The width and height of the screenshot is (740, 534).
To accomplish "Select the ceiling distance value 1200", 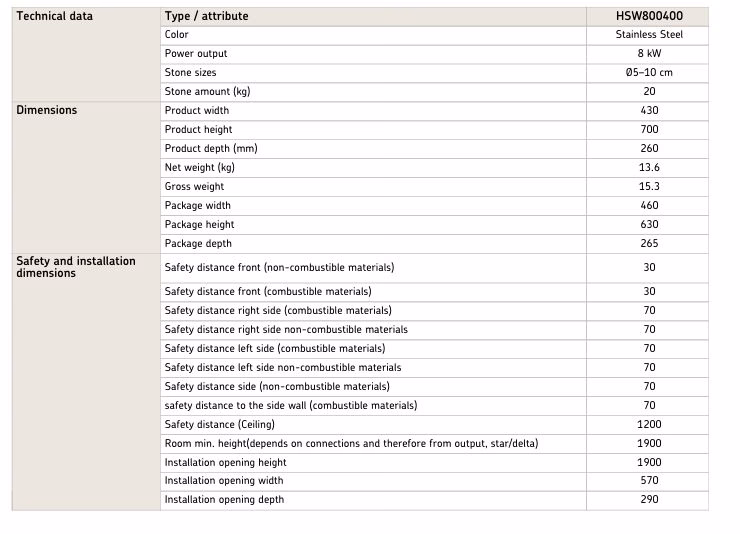I will (649, 425).
